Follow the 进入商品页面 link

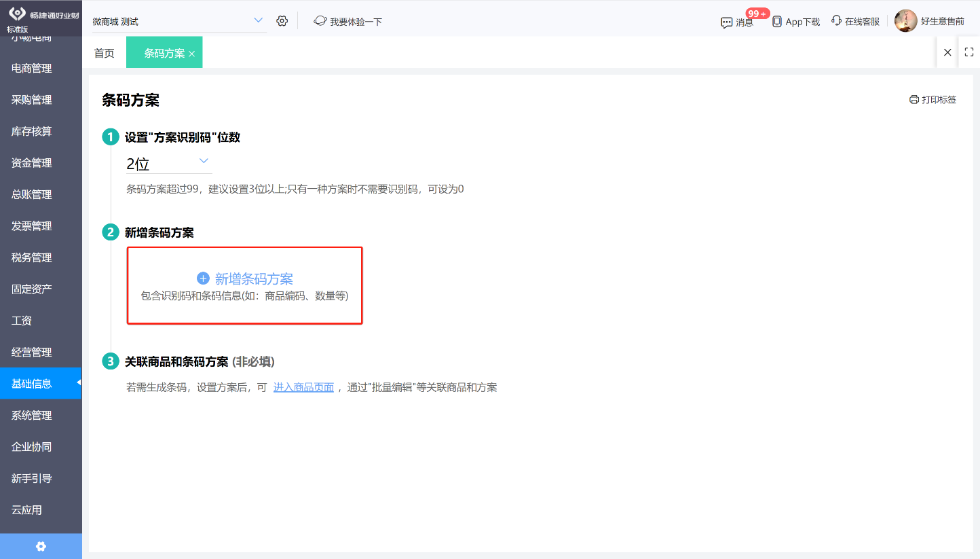[303, 388]
